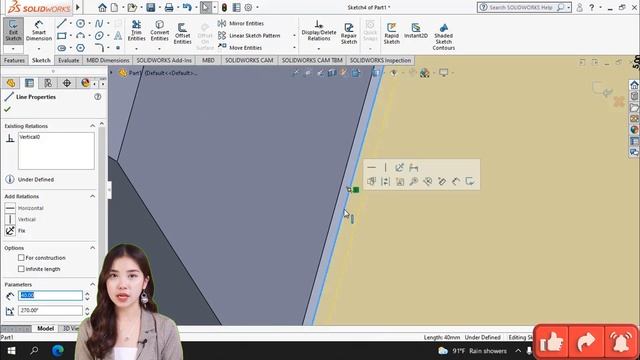
Task: Choose the Spline sketch tool
Action: (x=99, y=23)
